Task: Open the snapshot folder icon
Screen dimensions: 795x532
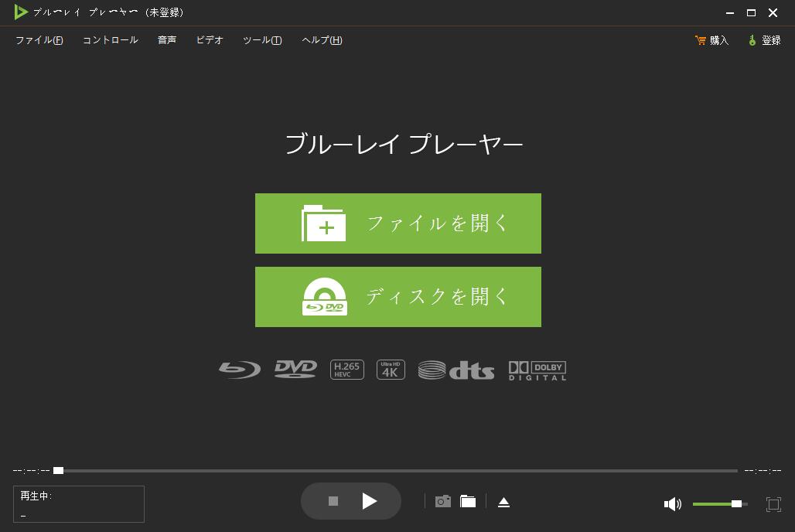Action: (x=467, y=502)
